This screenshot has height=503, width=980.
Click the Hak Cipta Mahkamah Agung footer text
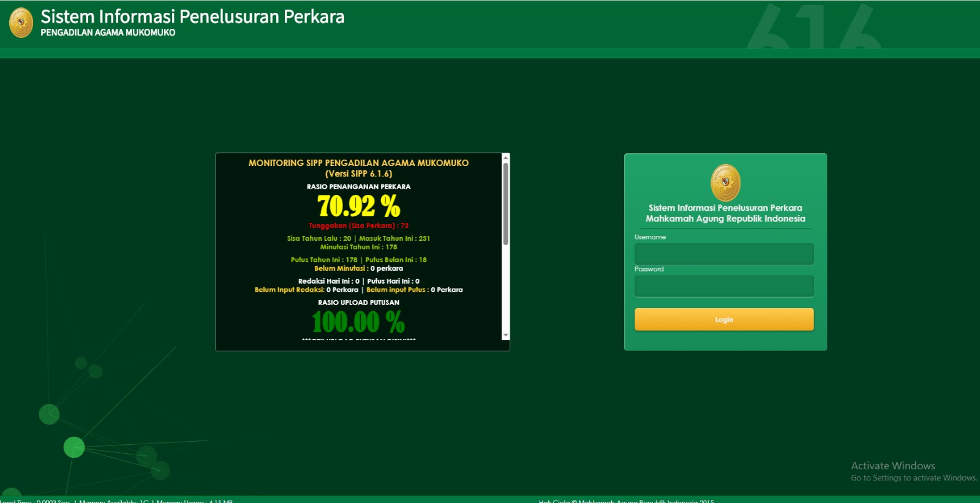click(x=627, y=501)
